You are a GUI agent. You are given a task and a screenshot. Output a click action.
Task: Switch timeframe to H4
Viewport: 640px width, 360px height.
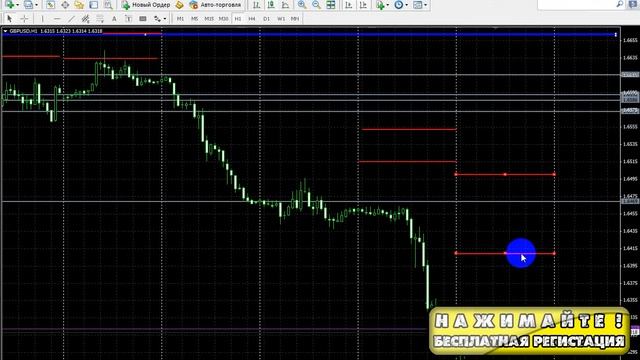point(252,19)
